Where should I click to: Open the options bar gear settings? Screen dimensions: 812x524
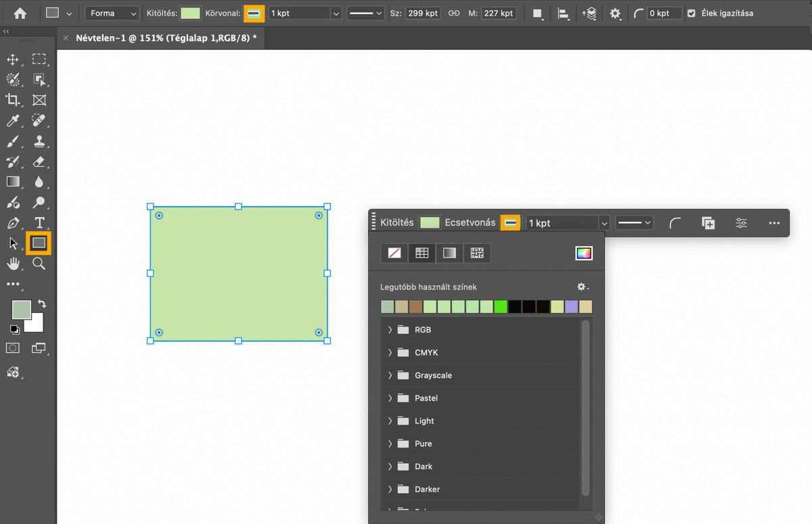[615, 14]
